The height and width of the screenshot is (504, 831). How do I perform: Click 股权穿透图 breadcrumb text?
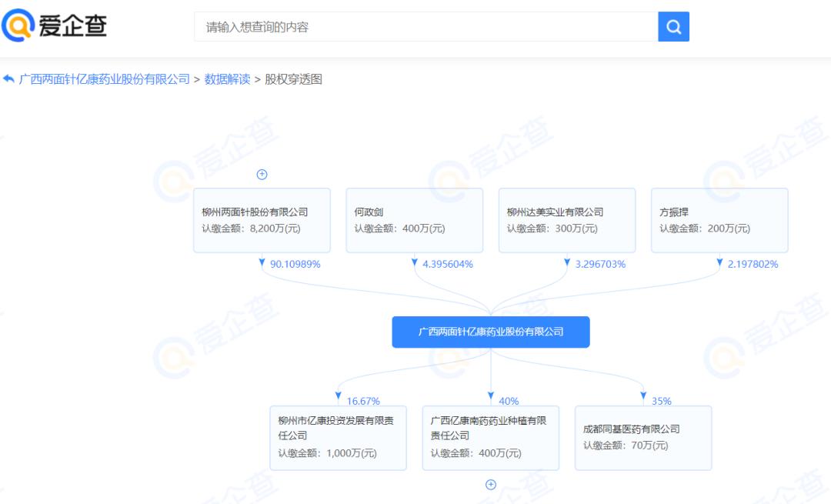tap(294, 79)
